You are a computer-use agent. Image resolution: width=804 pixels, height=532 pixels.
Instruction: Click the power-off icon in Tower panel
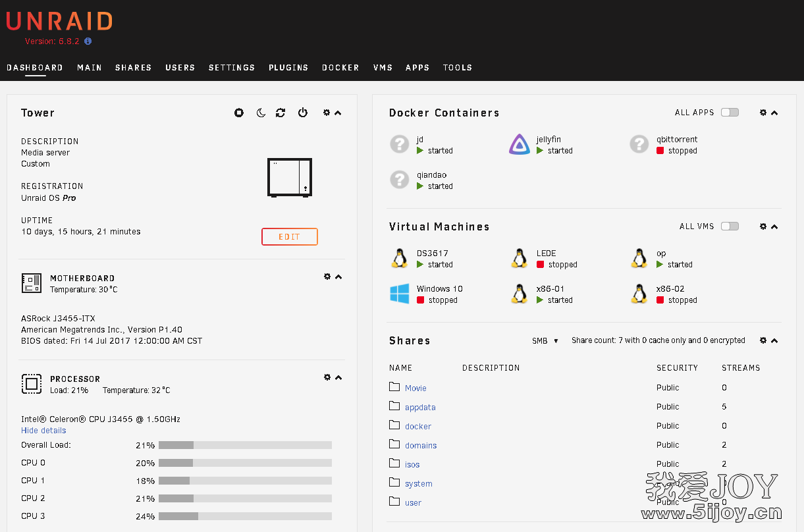[303, 113]
